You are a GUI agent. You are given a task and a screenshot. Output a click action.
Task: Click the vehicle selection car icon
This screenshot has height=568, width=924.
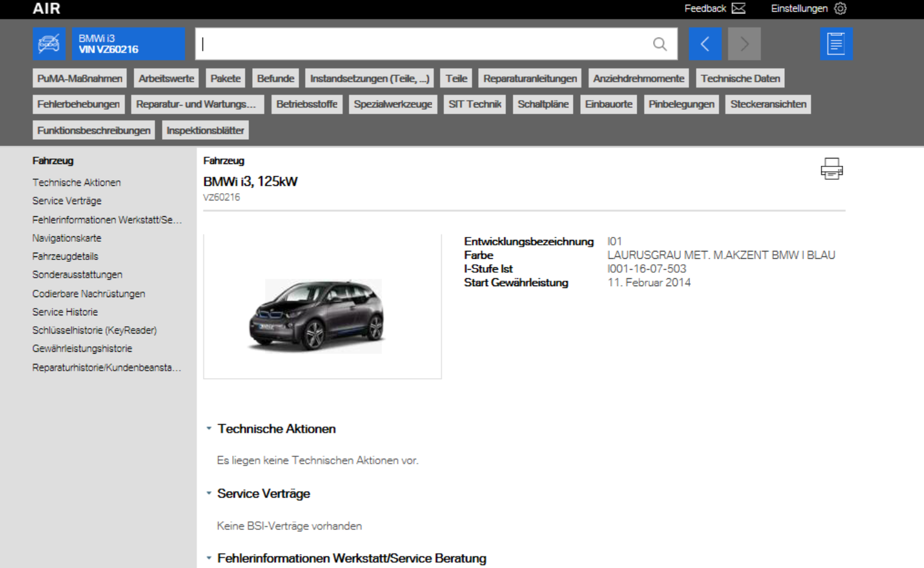(49, 44)
